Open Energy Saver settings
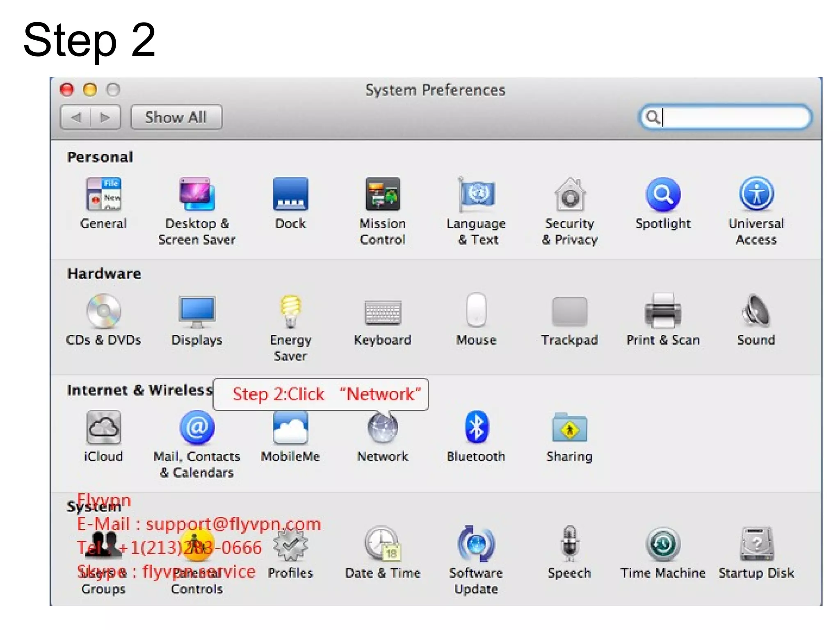Viewport: 840px width, 630px height. click(x=290, y=312)
